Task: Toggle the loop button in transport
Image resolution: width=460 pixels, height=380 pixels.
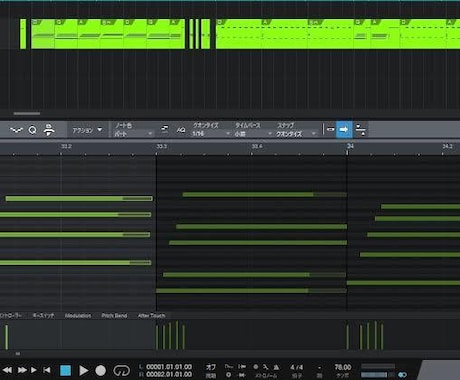Action: tap(122, 370)
